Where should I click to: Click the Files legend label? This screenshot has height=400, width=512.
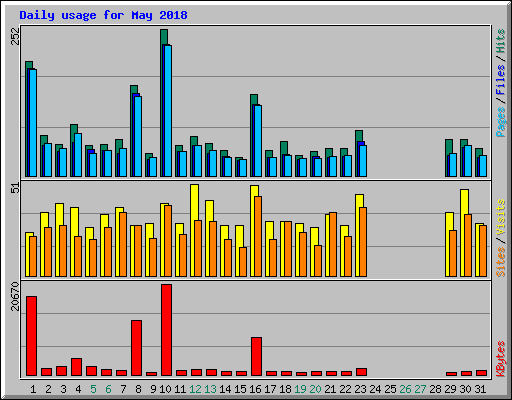click(x=501, y=80)
